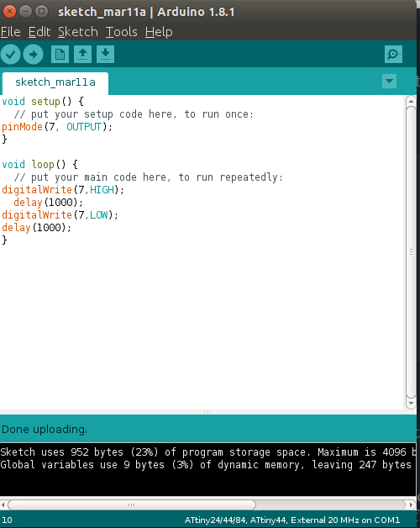
Task: Click the indented 'delay(1000);' line
Action: pyautogui.click(x=48, y=203)
